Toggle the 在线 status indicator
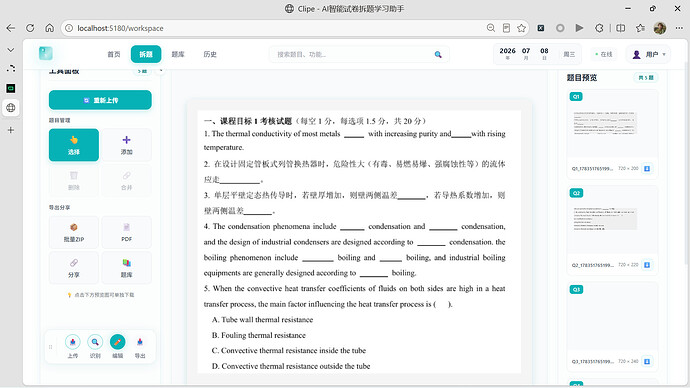Viewport: 690px width, 388px height. pyautogui.click(x=604, y=54)
